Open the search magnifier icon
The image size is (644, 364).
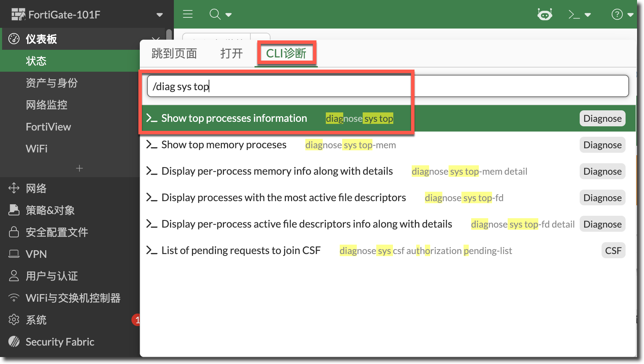(x=215, y=14)
